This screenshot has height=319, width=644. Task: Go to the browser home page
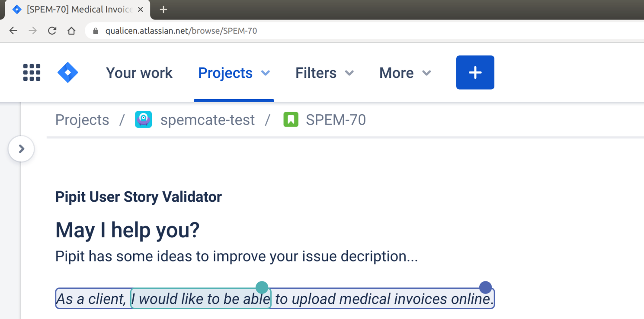[x=71, y=31]
